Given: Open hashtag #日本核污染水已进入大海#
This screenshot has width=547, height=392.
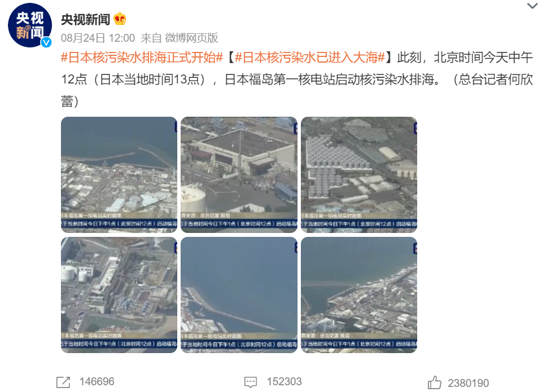Looking at the screenshot, I should click(310, 58).
